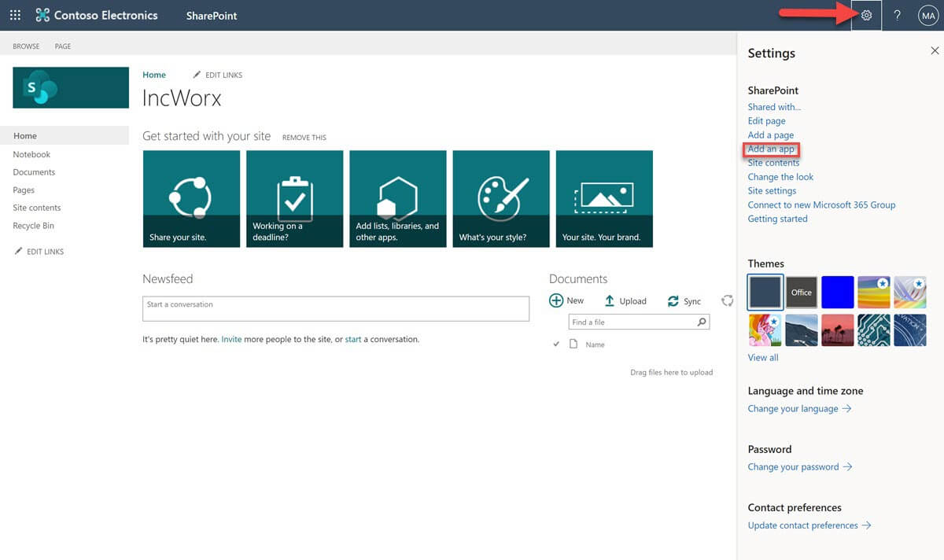This screenshot has height=560, width=944.
Task: Click the Getting started link
Action: pos(777,219)
